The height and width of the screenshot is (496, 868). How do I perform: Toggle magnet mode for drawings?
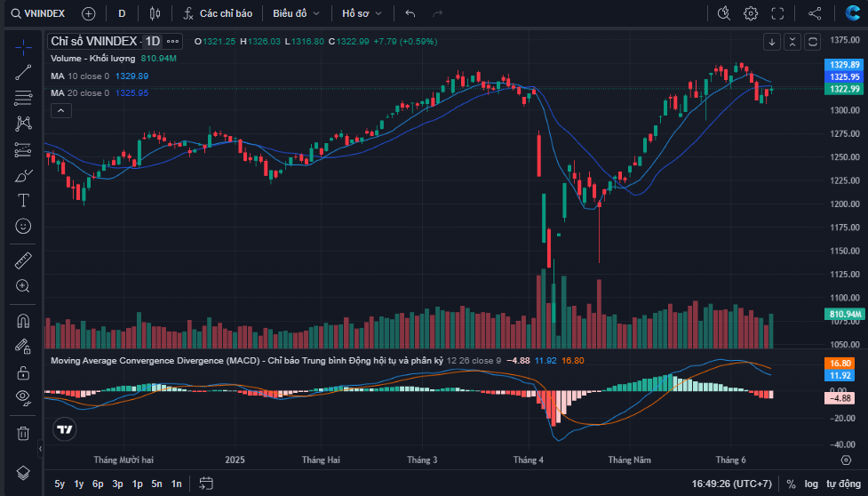[23, 321]
